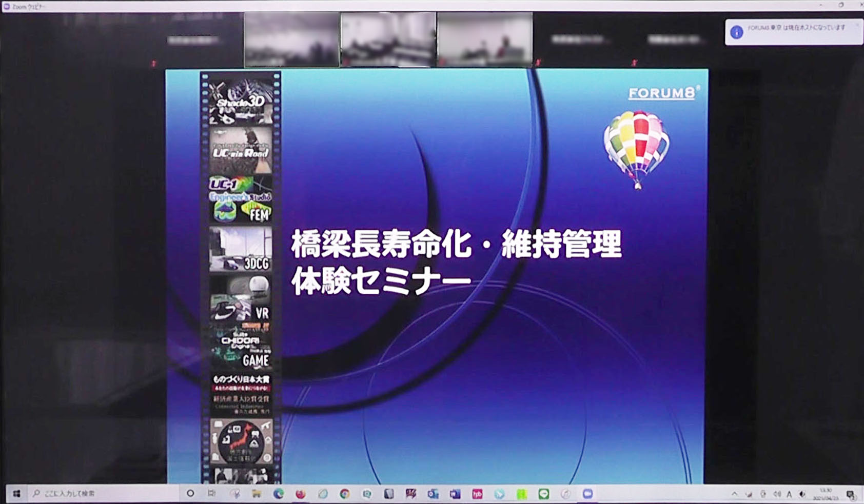Viewport: 864px width, 504px height.
Task: Click the IME input mode 'A' indicator
Action: tap(789, 494)
